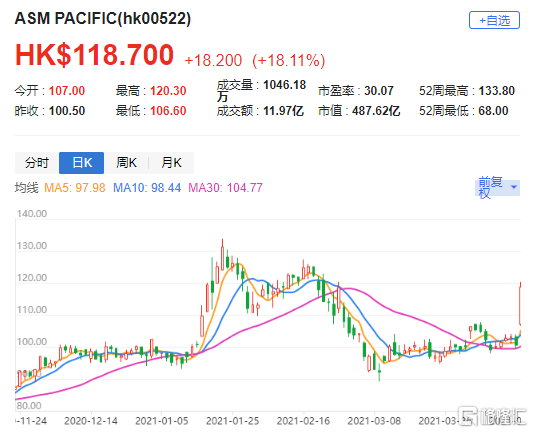This screenshot has width=533, height=433.
Task: Click the 最低 value 106.60
Action: click(168, 111)
